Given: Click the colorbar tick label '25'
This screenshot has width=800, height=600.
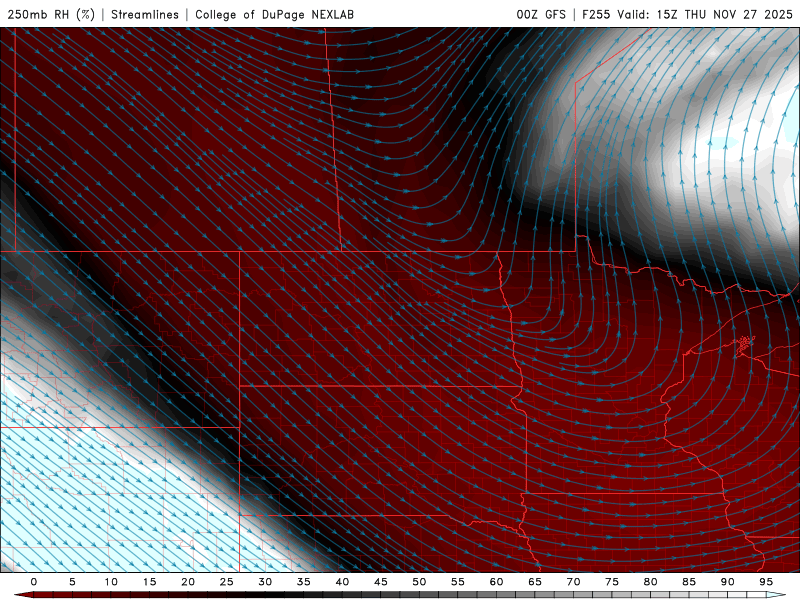Looking at the screenshot, I should click(x=227, y=582).
